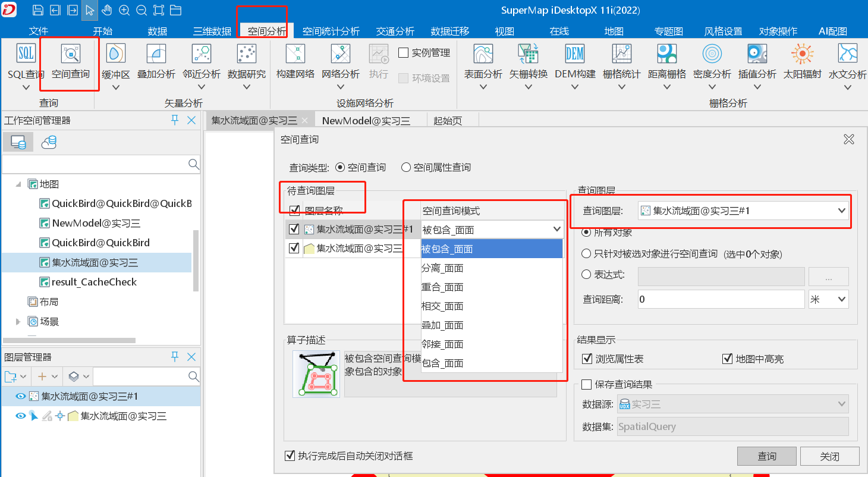Screen dimensions: 868x477
Task: Toggle snapping icon for 集水流域面@实习三 layer
Action: 59,416
